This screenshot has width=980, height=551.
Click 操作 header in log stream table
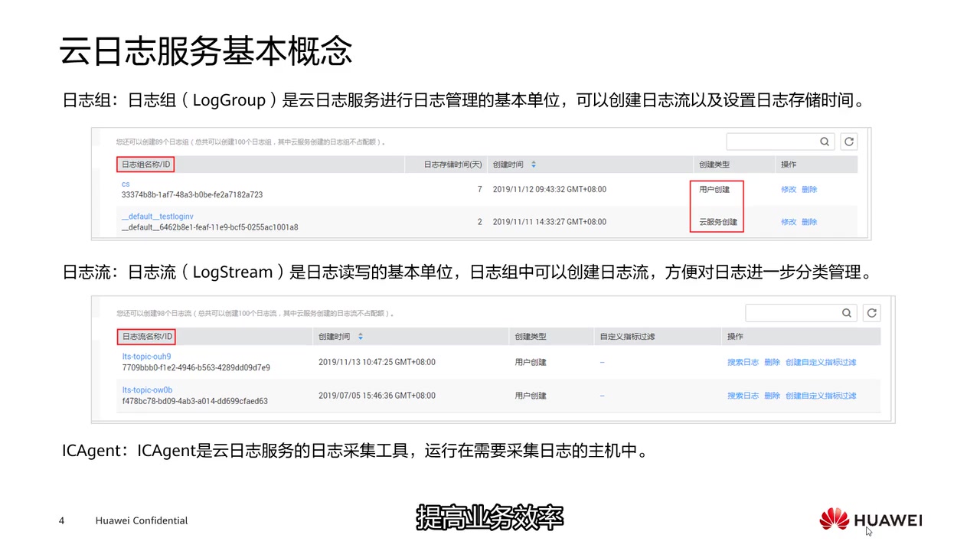(x=735, y=337)
